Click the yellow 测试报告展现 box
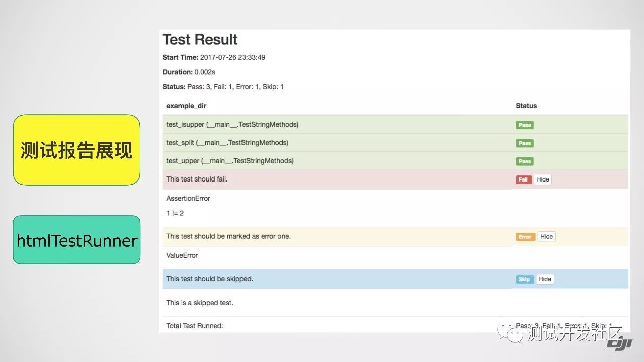Screen dimensions: 644x362 coord(76,150)
